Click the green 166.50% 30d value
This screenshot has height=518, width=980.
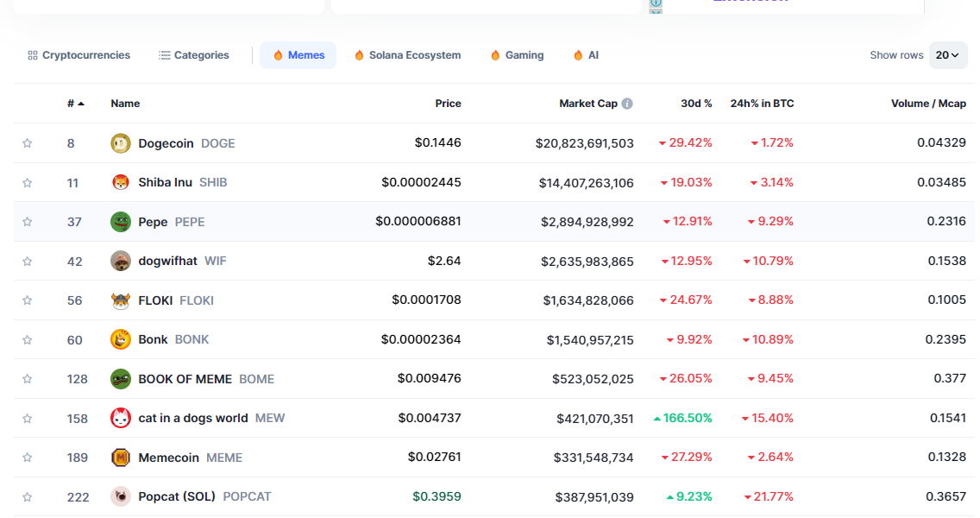point(682,418)
